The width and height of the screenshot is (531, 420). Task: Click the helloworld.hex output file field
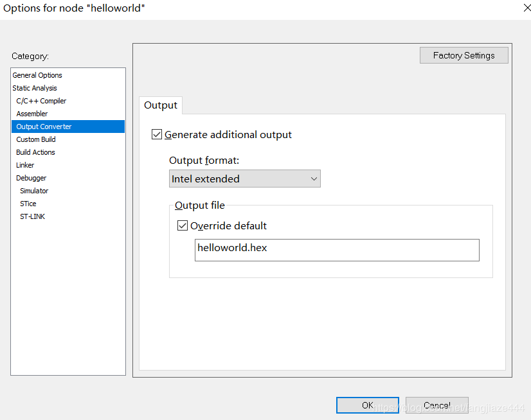click(337, 250)
